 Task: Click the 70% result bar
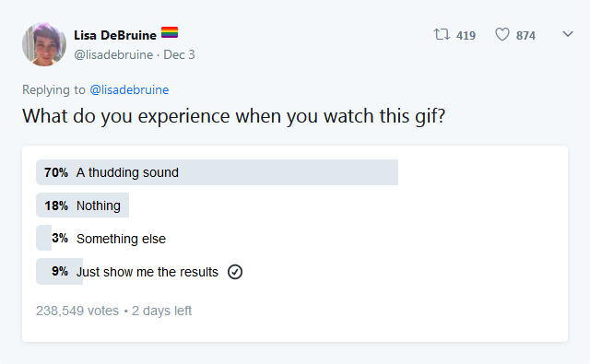pyautogui.click(x=218, y=172)
